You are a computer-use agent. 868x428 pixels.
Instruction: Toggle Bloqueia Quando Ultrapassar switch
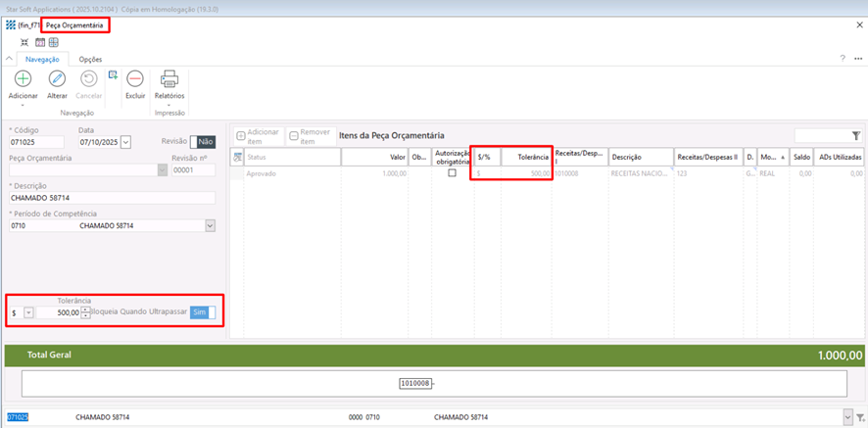coord(202,312)
